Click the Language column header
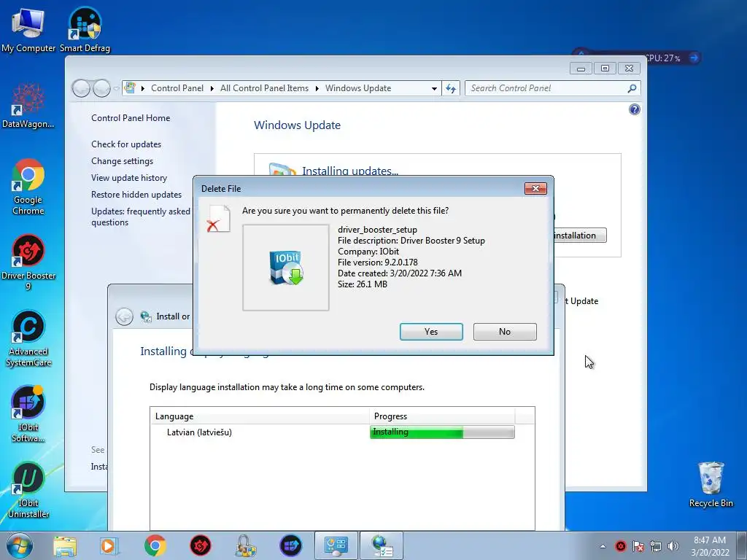The height and width of the screenshot is (560, 747). [260, 416]
